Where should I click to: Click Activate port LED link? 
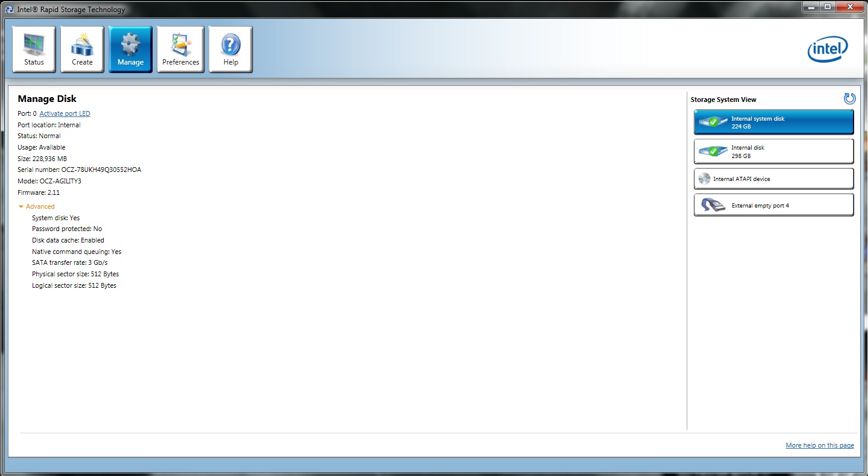pos(65,113)
